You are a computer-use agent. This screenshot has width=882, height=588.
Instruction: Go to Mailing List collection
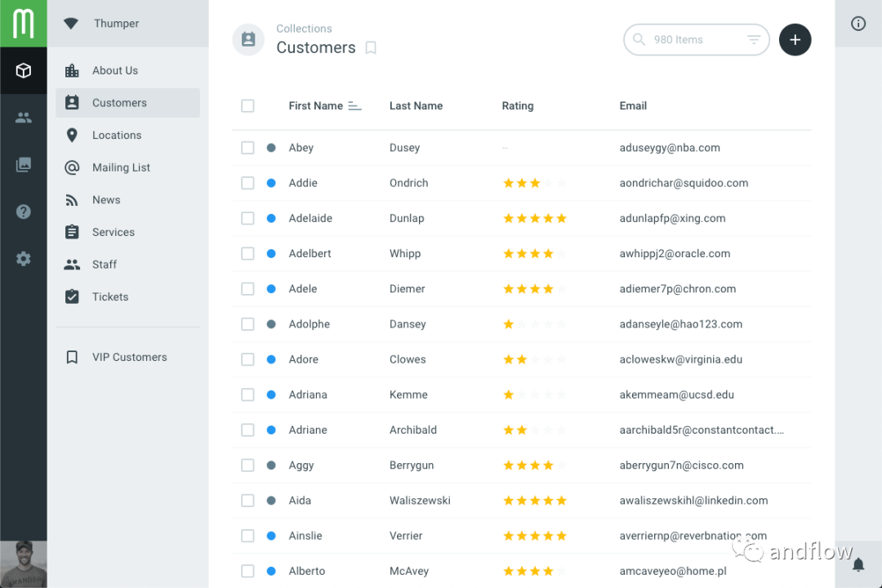[121, 167]
